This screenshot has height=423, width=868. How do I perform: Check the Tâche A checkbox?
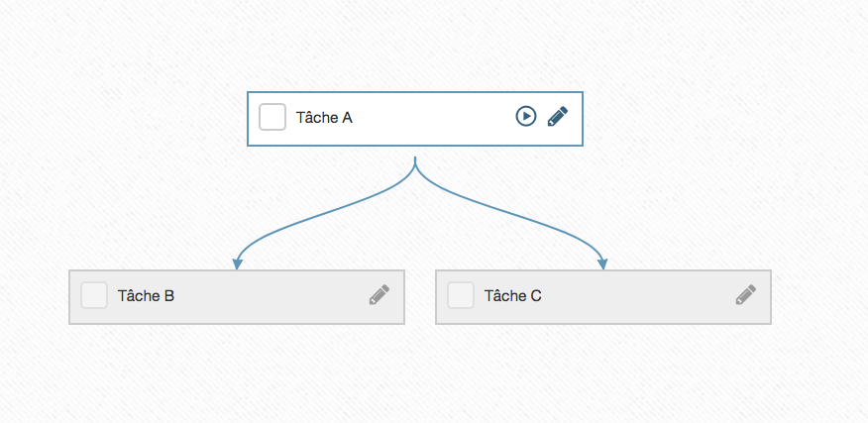(x=272, y=117)
